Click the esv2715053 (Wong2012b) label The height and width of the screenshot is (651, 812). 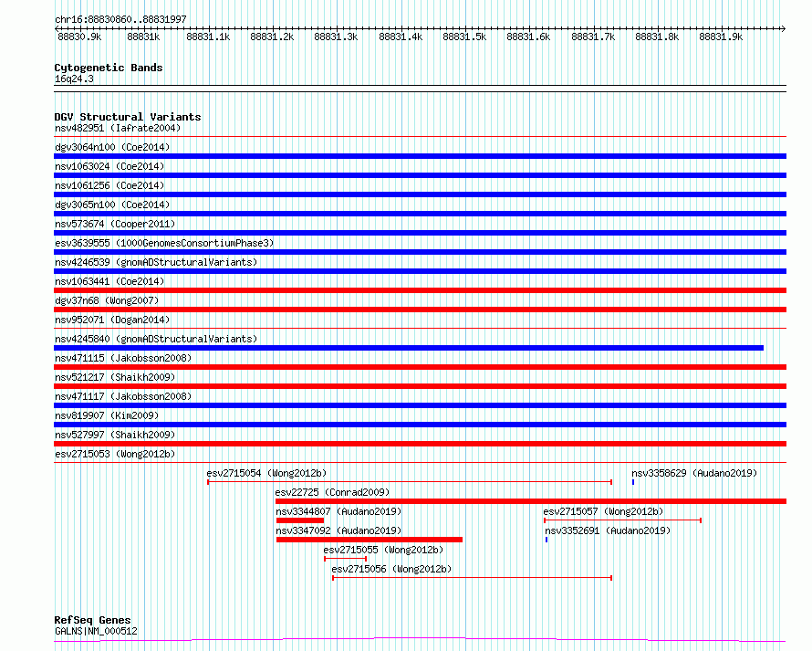click(x=115, y=454)
